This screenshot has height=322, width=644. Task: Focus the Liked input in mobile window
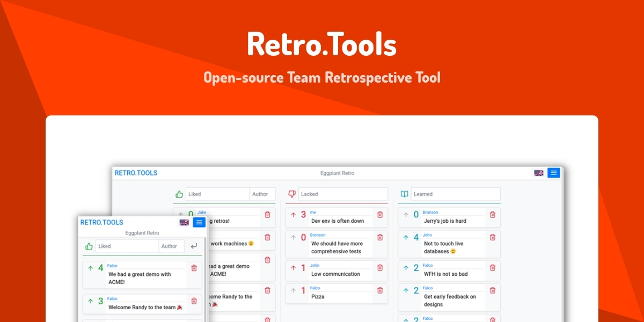pos(128,246)
